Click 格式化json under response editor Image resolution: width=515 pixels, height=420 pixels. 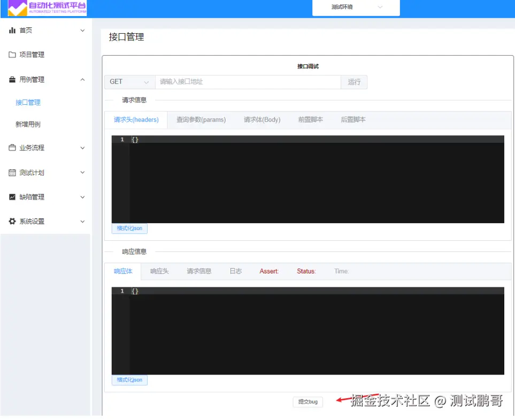129,380
